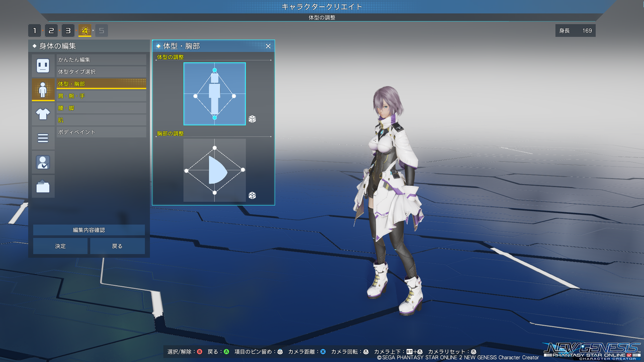Viewport: 644px width, 362px height.
Task: Confirm with the 決定 button
Action: (x=60, y=246)
